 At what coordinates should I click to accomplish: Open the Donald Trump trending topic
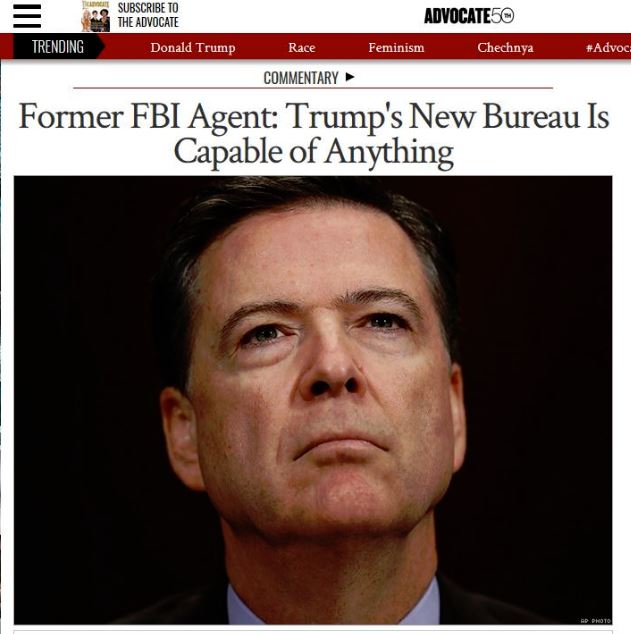[193, 48]
